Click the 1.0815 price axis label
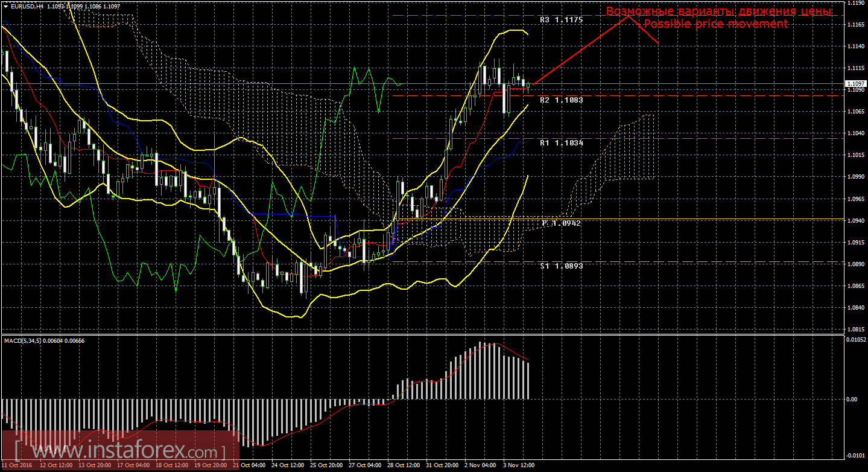The width and height of the screenshot is (868, 472). pyautogui.click(x=856, y=330)
